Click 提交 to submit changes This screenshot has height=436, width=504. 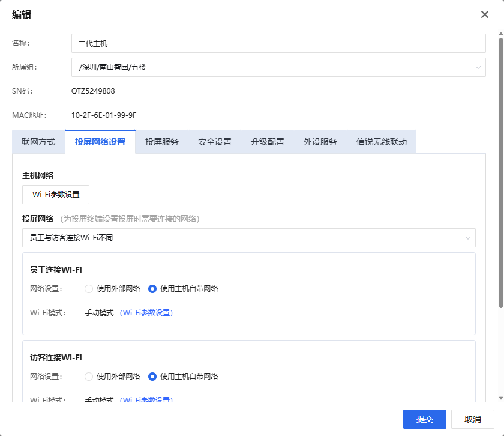pyautogui.click(x=425, y=419)
